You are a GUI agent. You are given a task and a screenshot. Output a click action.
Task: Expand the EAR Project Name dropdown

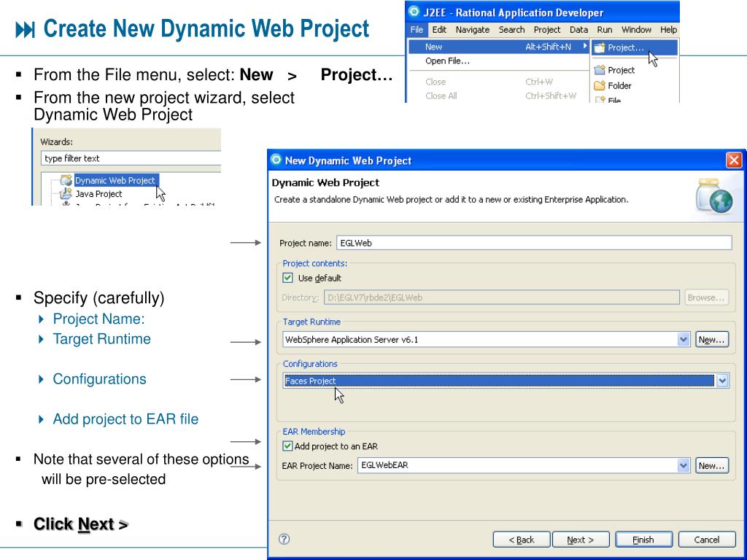click(x=684, y=465)
